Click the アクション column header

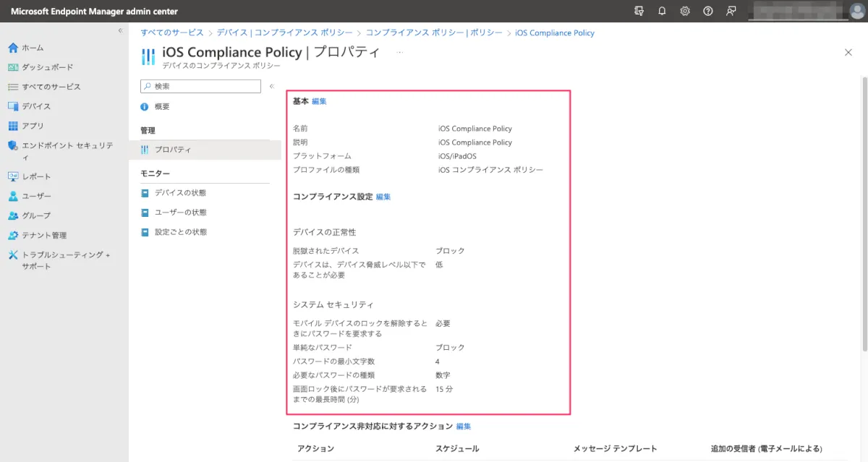point(315,449)
